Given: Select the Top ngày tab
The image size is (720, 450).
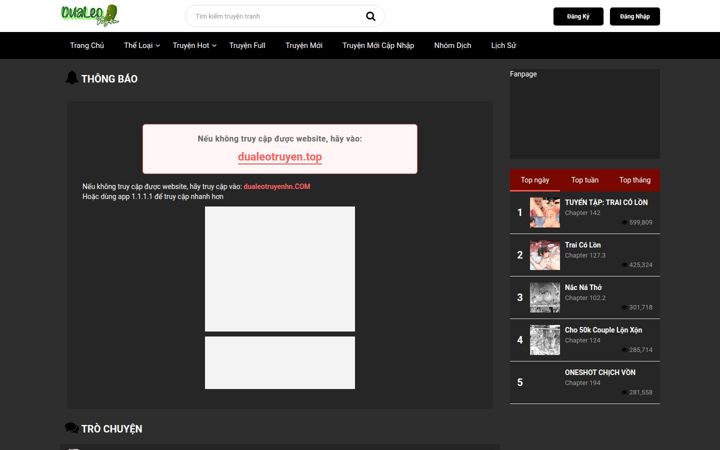Looking at the screenshot, I should pos(534,180).
